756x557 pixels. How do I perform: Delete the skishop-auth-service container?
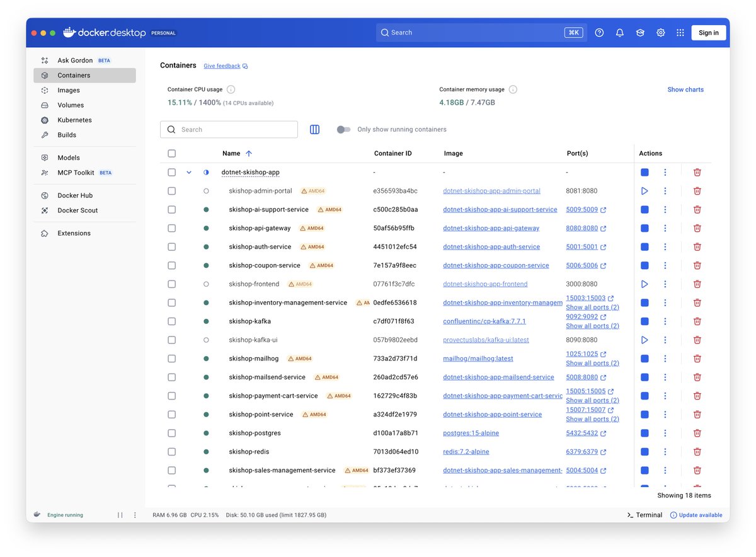pyautogui.click(x=697, y=247)
